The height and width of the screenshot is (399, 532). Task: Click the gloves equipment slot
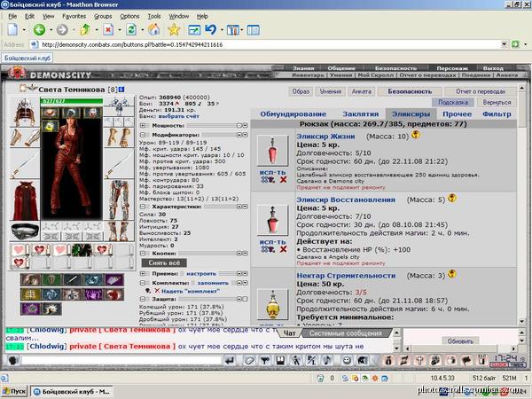119,137
